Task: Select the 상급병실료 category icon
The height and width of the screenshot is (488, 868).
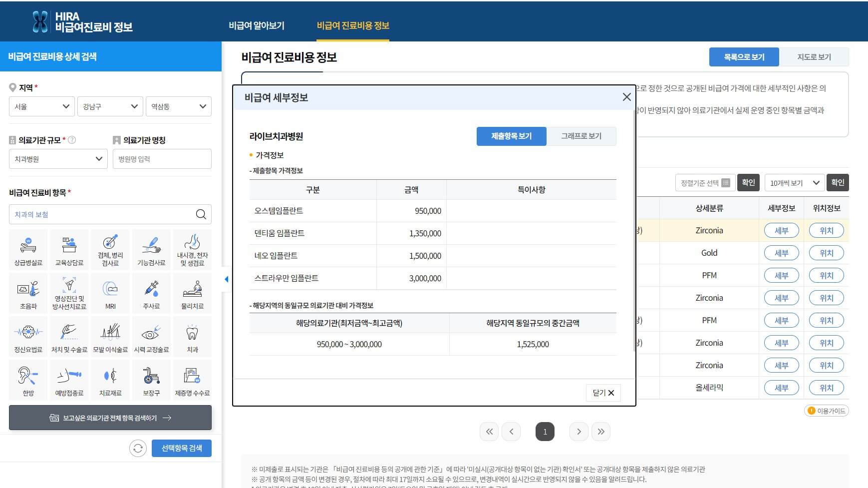Action: point(28,250)
